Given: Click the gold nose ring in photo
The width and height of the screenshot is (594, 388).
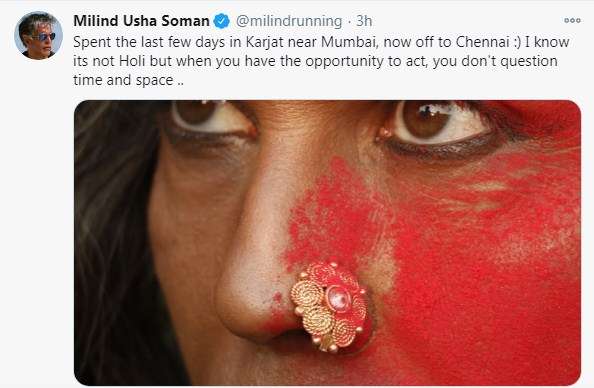Looking at the screenshot, I should coord(330,306).
